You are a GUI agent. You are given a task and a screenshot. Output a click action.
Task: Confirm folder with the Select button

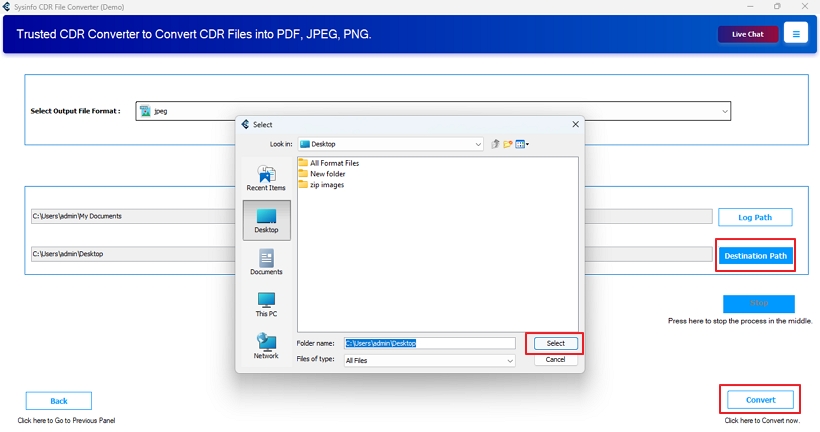point(555,343)
